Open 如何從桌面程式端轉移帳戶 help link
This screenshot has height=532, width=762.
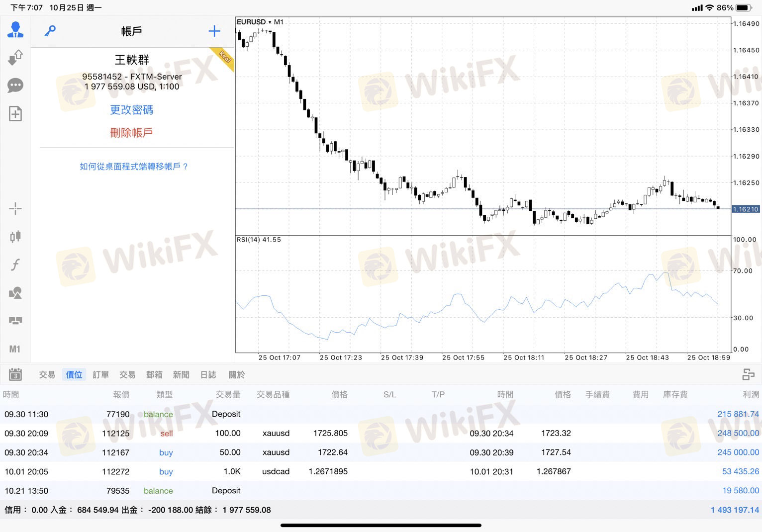pyautogui.click(x=134, y=167)
